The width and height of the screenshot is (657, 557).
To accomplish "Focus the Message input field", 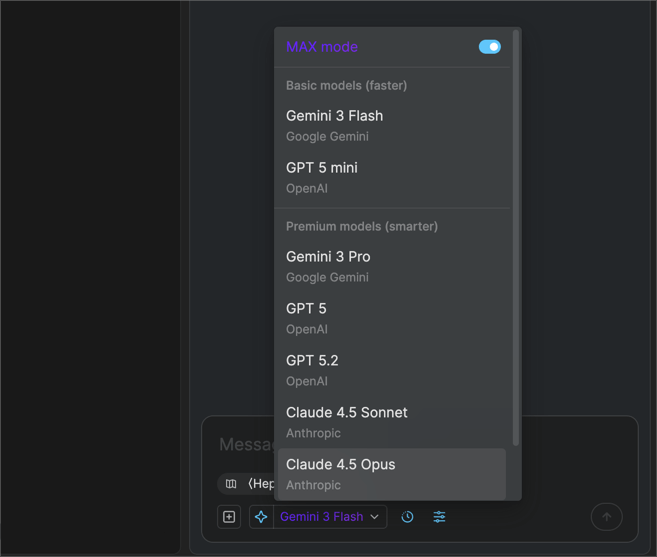I will point(246,444).
